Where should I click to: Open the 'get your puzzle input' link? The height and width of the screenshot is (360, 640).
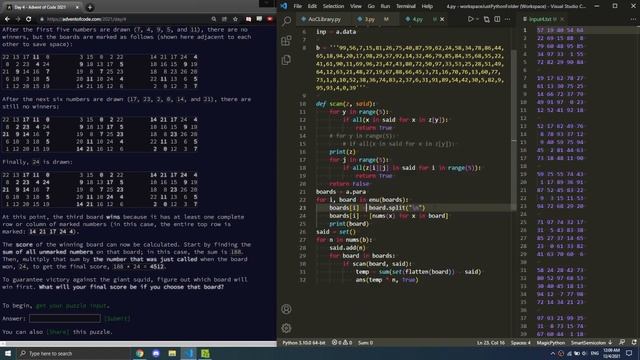[x=72, y=305]
